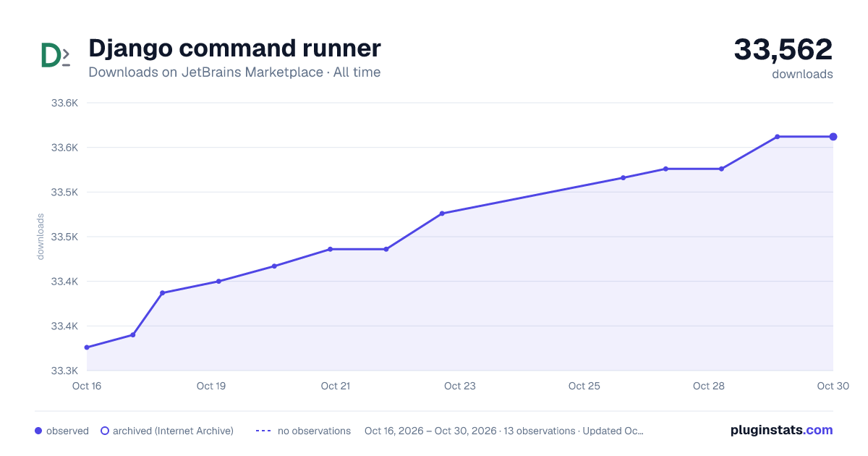Select the large final data point at Oct 30

(x=833, y=137)
